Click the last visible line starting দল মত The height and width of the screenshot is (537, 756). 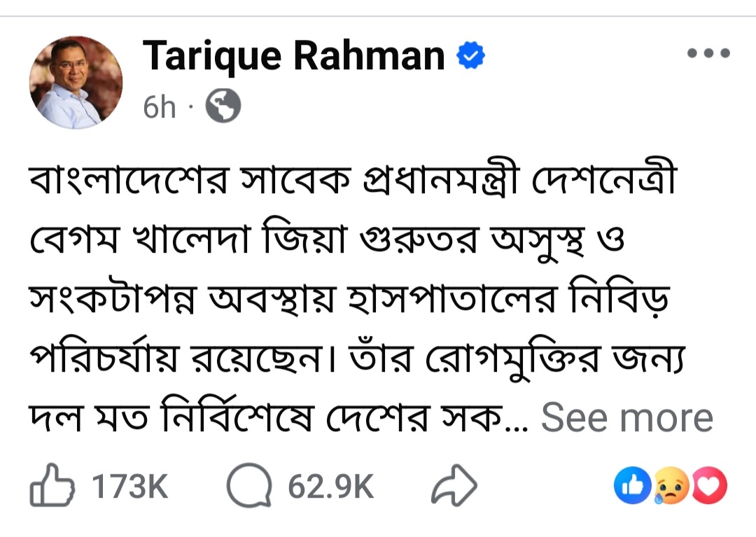280,418
